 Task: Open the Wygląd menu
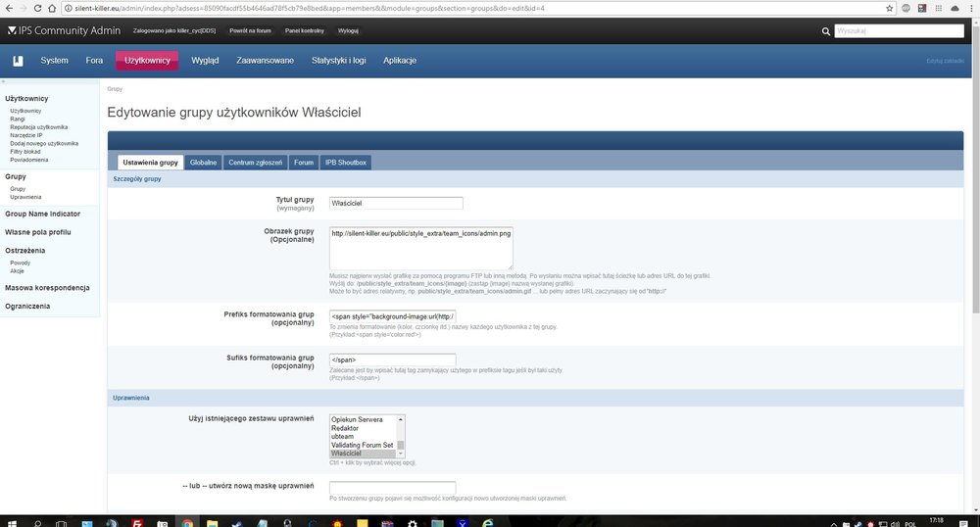pos(205,61)
